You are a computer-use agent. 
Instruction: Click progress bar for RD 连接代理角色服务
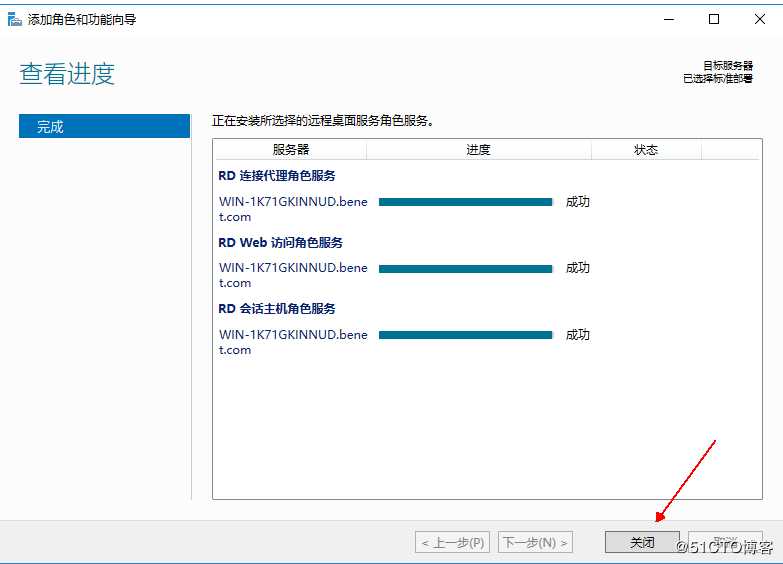(465, 202)
